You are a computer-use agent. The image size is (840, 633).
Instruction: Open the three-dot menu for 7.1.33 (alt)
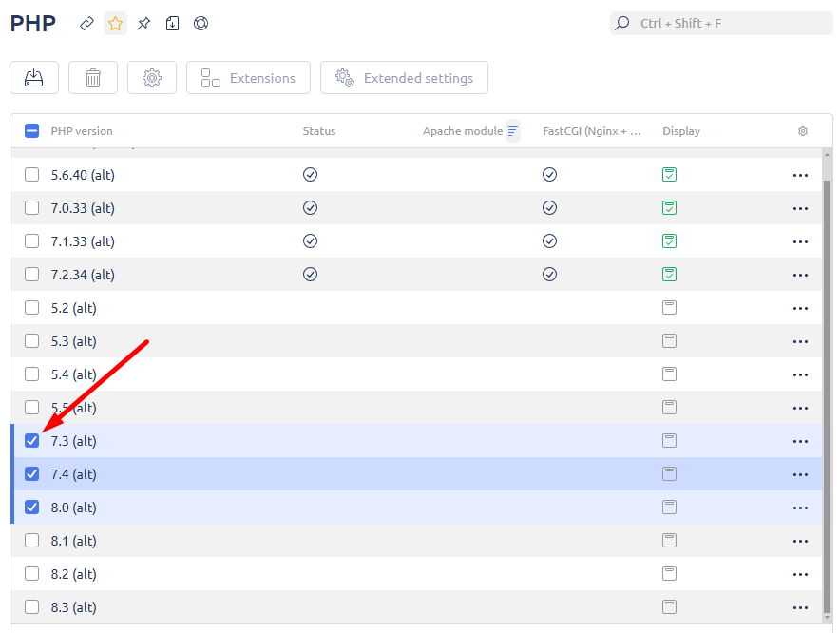pos(800,241)
